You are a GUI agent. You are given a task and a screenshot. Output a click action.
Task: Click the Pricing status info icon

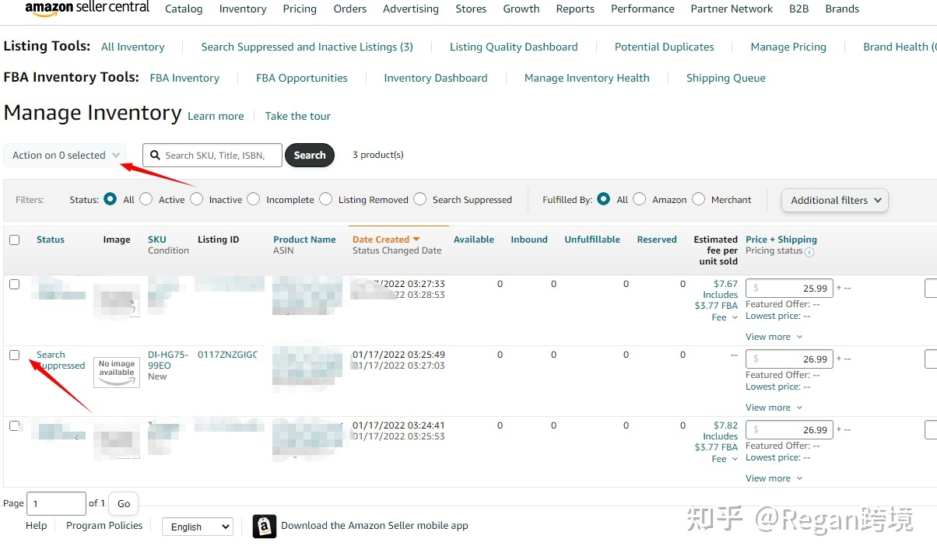point(809,252)
